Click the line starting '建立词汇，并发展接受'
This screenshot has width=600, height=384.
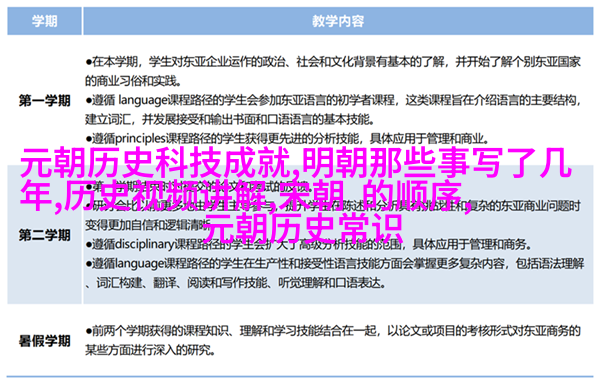[x=229, y=119]
